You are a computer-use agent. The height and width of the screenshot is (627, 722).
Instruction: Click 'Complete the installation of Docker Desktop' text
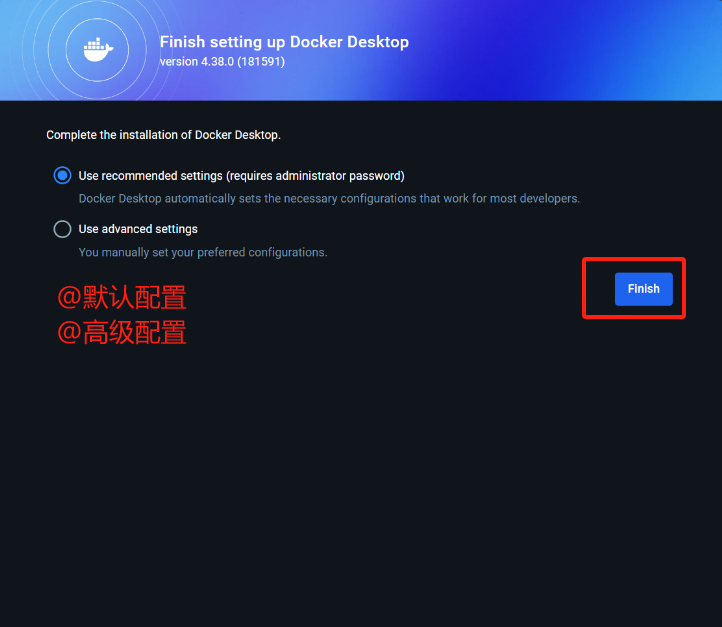click(163, 135)
